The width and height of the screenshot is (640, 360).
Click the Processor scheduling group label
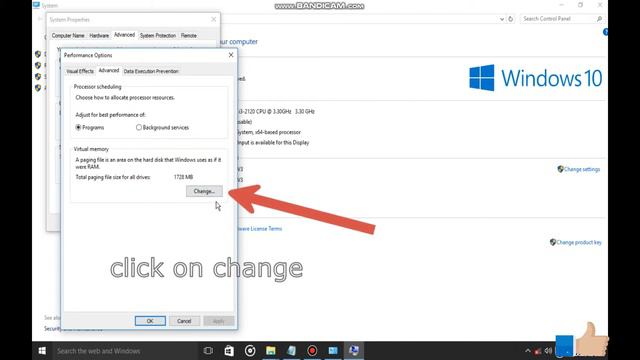(x=98, y=87)
